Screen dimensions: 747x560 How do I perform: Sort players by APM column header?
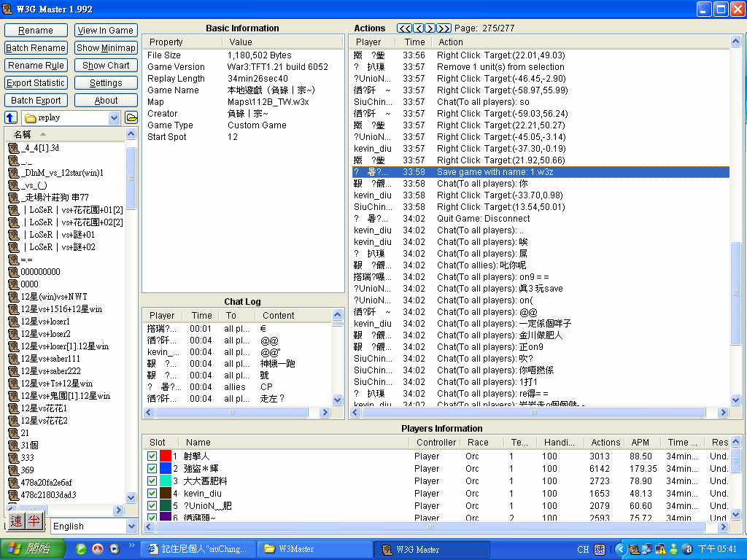pos(640,442)
